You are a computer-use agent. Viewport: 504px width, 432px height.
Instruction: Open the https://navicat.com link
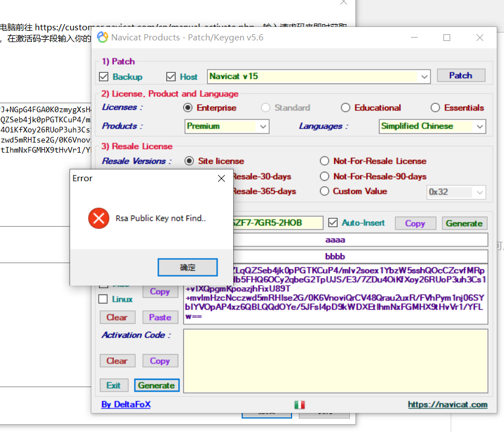point(448,405)
